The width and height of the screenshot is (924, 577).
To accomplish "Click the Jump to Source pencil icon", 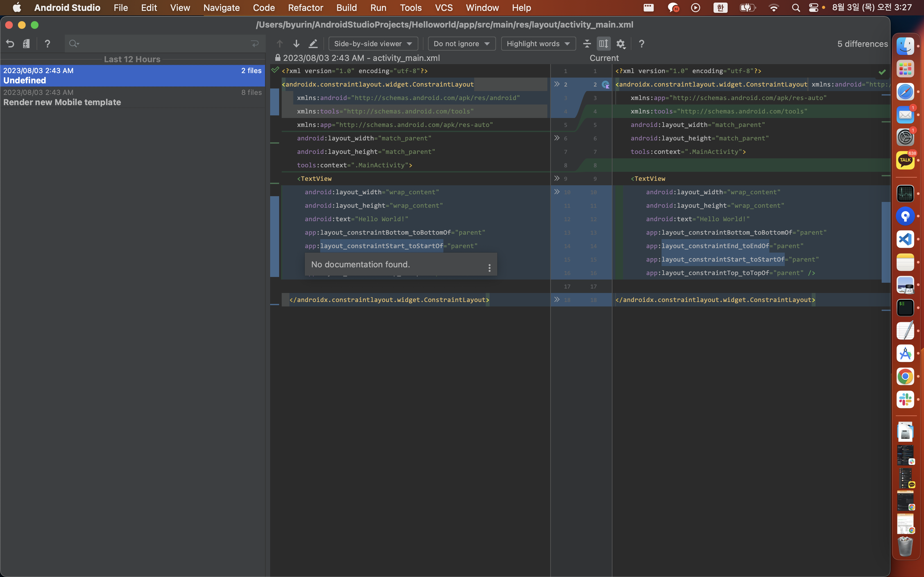I will click(313, 44).
